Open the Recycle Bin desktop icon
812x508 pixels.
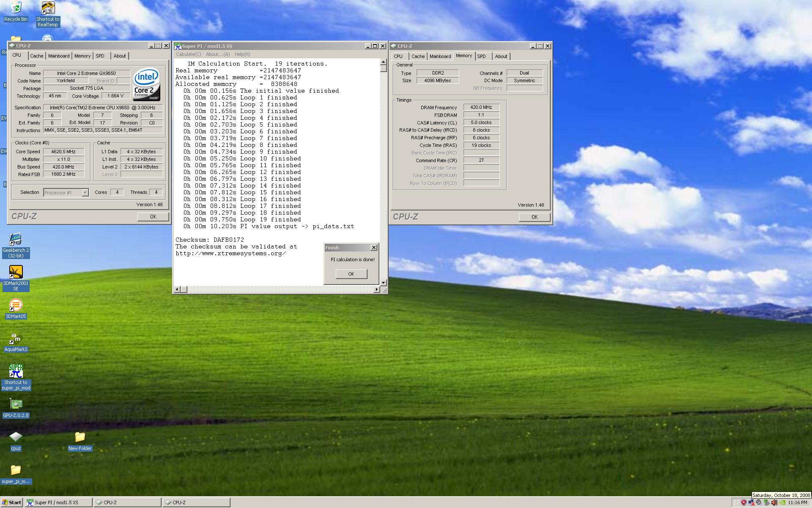click(16, 11)
